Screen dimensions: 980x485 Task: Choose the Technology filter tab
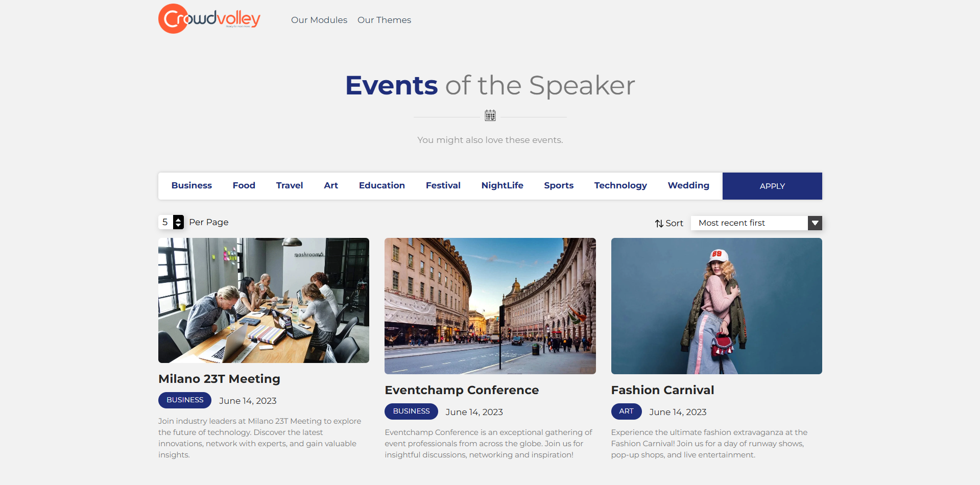(x=620, y=186)
